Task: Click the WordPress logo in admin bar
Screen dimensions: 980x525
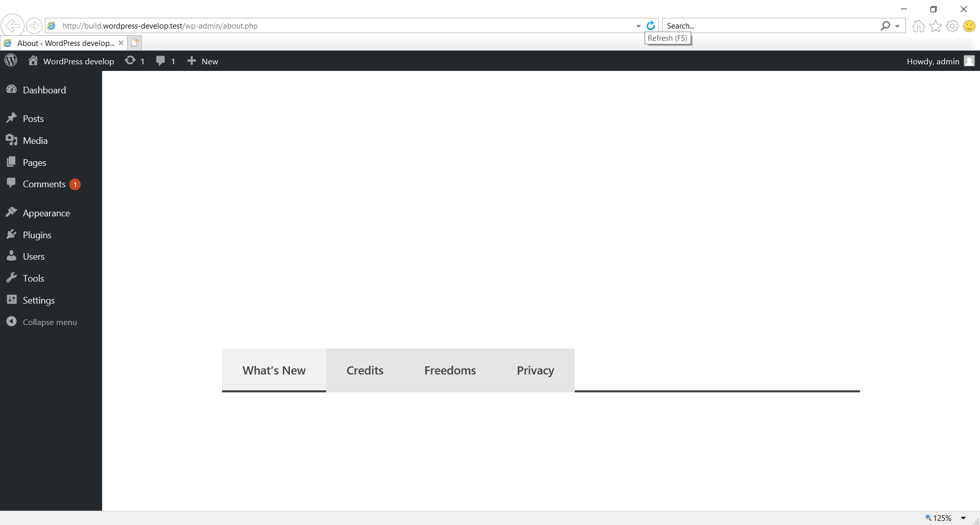Action: (11, 61)
